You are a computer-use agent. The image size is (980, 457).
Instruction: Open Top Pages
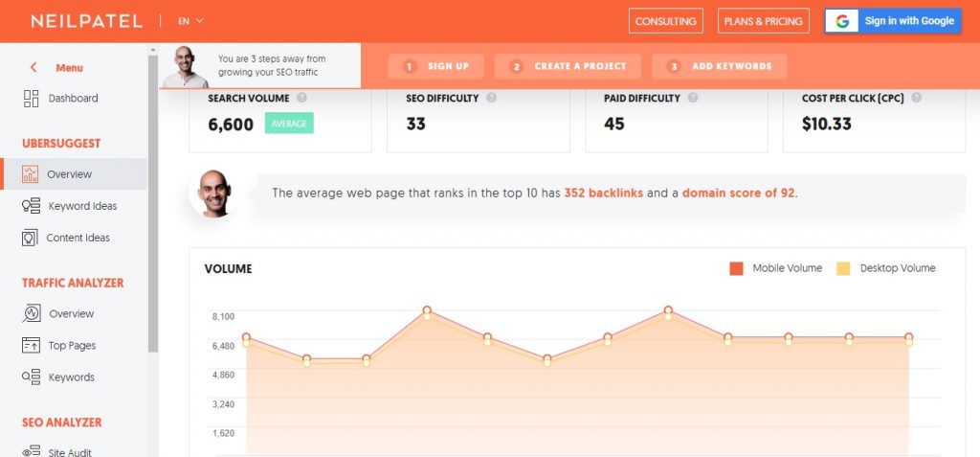[x=74, y=346]
